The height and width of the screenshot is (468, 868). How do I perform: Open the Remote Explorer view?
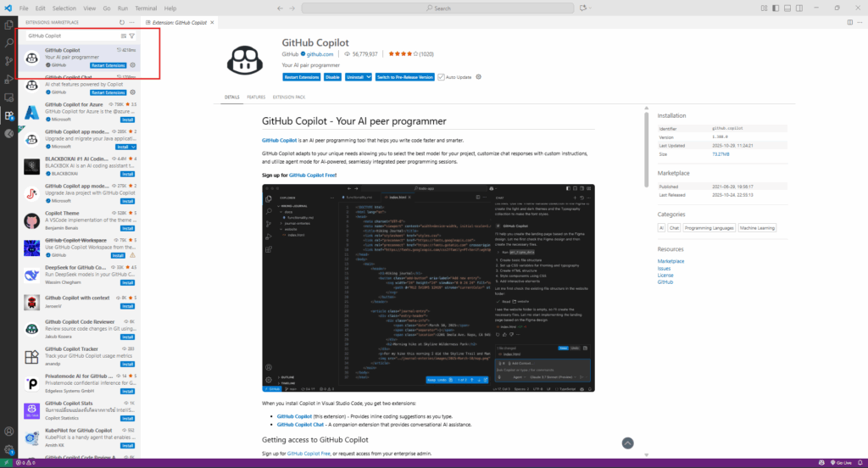tap(8, 97)
